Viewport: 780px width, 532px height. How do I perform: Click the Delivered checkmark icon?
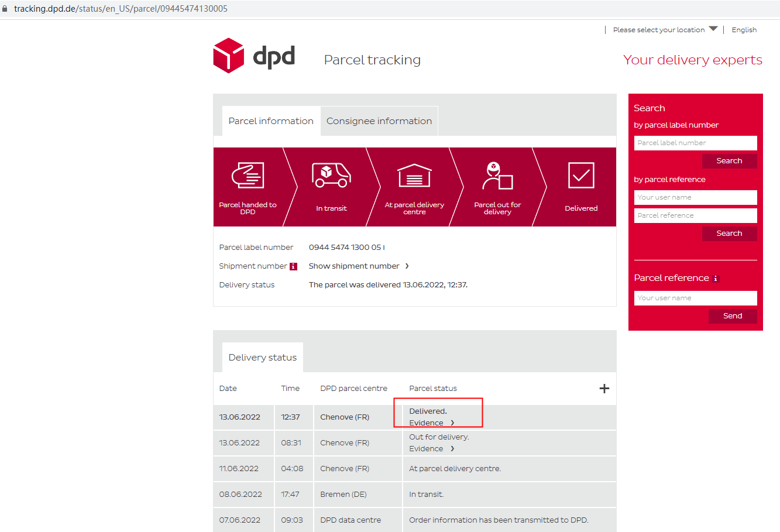(x=581, y=175)
